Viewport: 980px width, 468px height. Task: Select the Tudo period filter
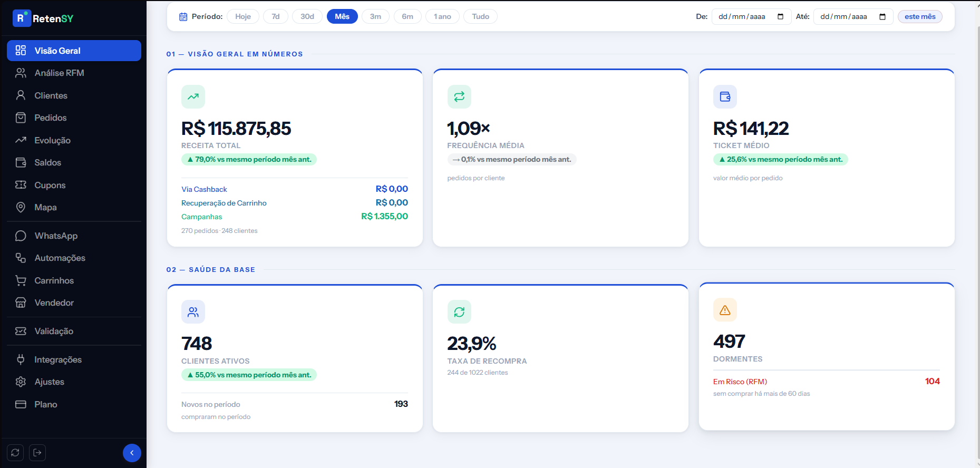point(480,16)
